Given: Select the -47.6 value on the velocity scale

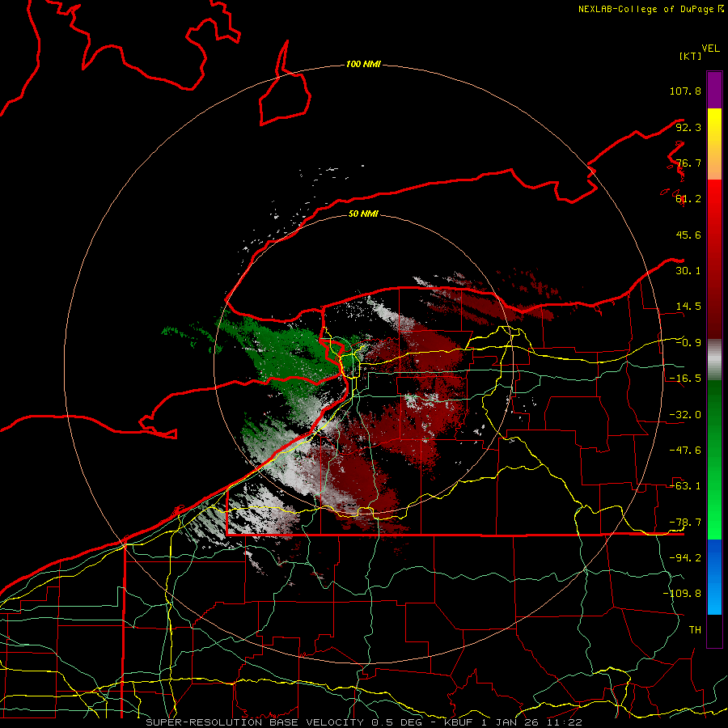Looking at the screenshot, I should coord(685,451).
